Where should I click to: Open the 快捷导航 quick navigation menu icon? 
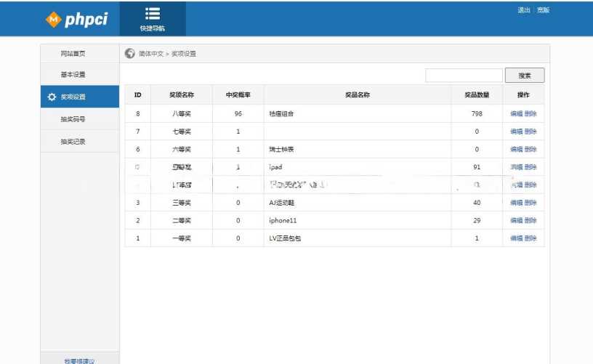coord(152,14)
